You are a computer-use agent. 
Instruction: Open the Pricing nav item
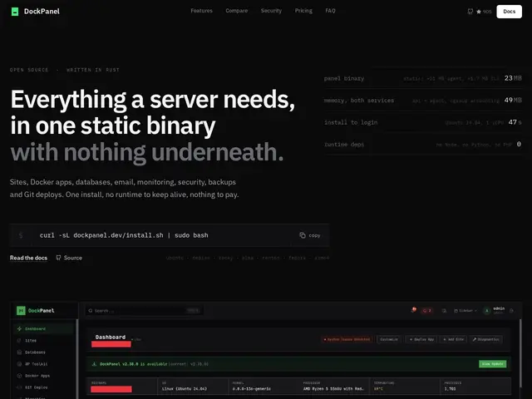point(303,11)
